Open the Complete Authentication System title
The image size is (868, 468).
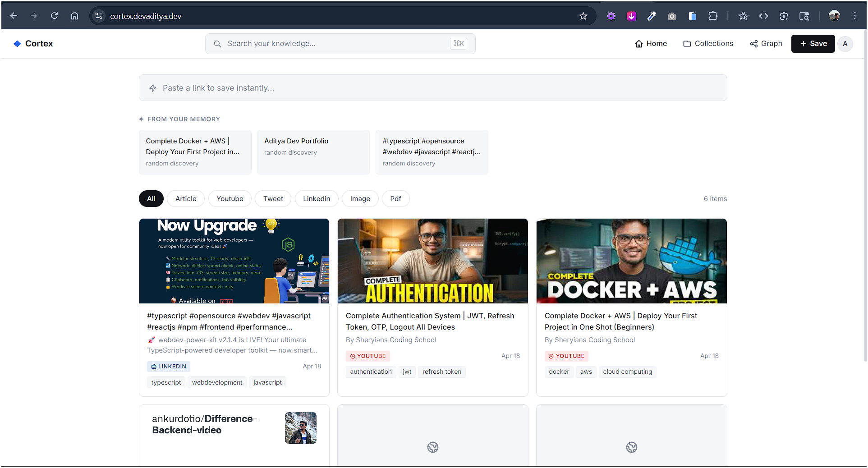point(430,321)
